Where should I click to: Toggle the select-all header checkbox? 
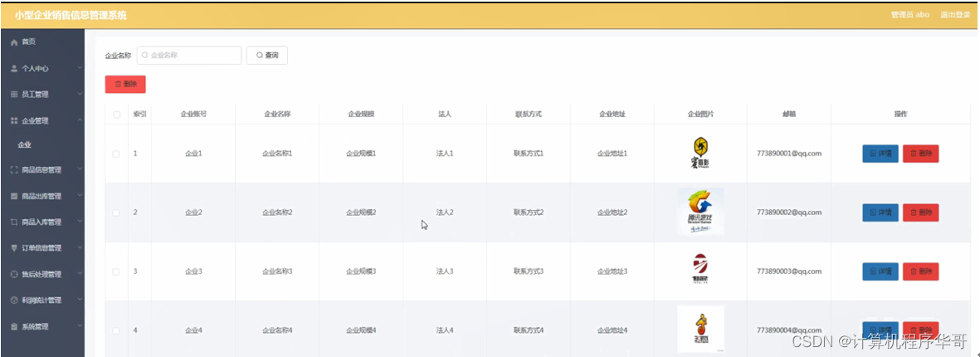click(x=116, y=115)
